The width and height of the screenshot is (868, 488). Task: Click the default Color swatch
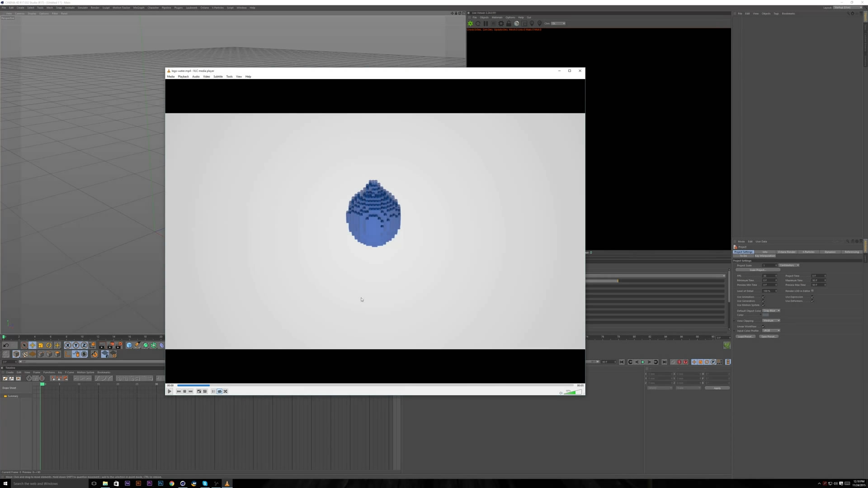(x=765, y=315)
